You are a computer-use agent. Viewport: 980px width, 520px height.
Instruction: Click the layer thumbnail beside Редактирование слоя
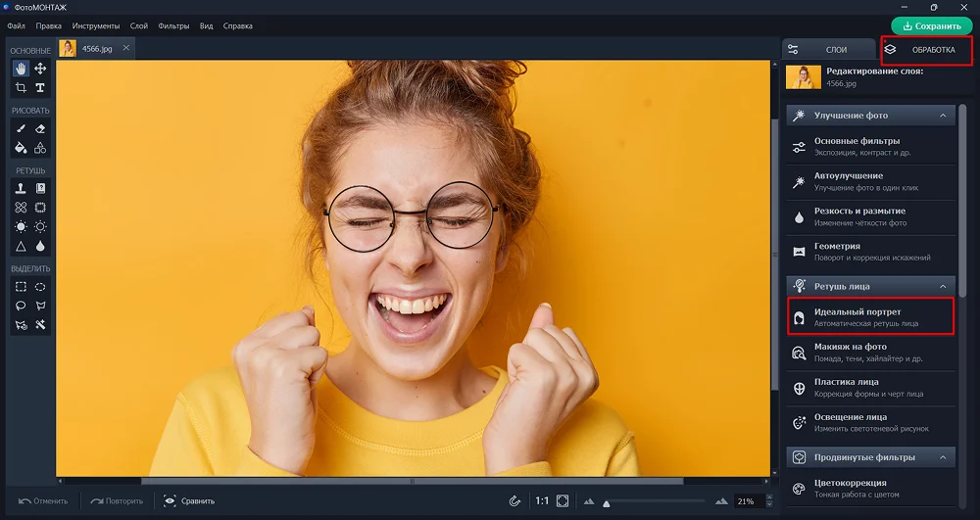click(x=804, y=76)
